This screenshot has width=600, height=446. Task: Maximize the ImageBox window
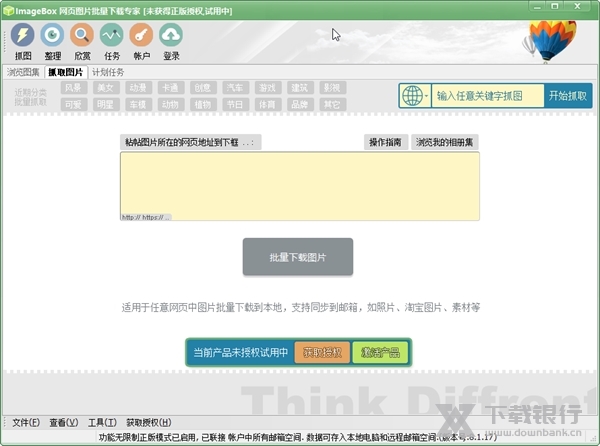pos(555,7)
